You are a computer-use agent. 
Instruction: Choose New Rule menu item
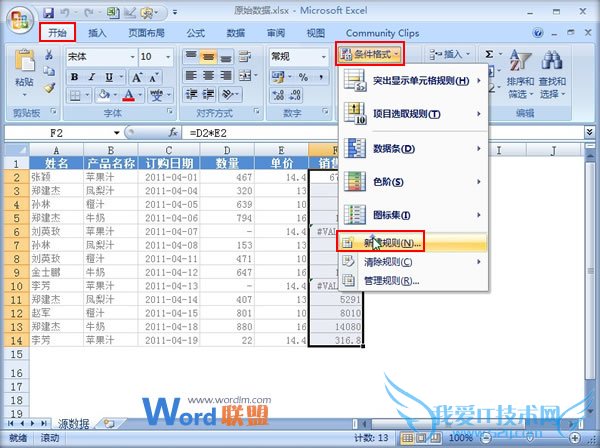(x=413, y=243)
